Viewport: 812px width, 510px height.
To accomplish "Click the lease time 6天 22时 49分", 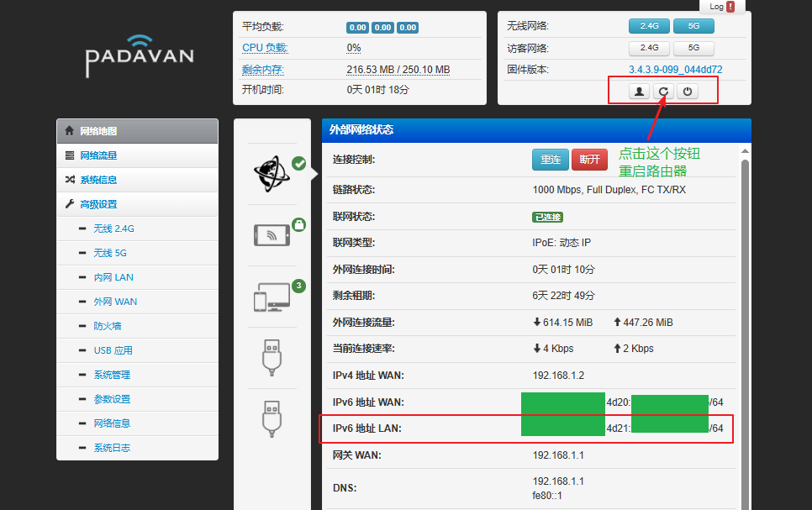I will tap(563, 296).
